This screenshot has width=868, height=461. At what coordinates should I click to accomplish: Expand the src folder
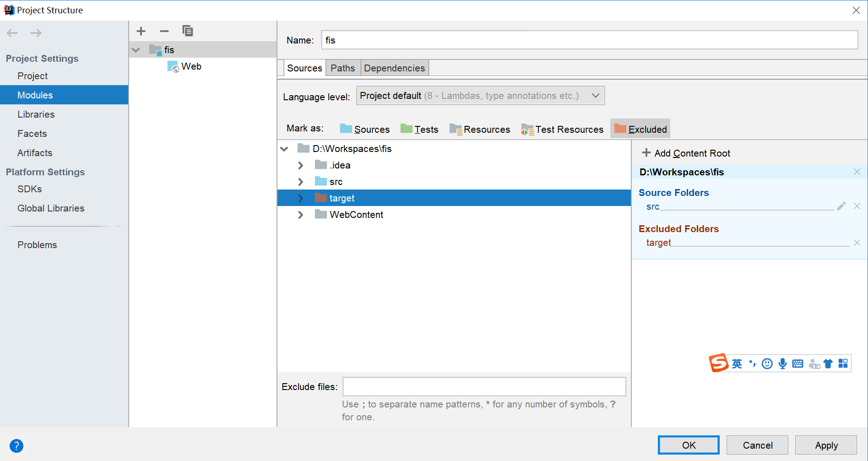301,182
